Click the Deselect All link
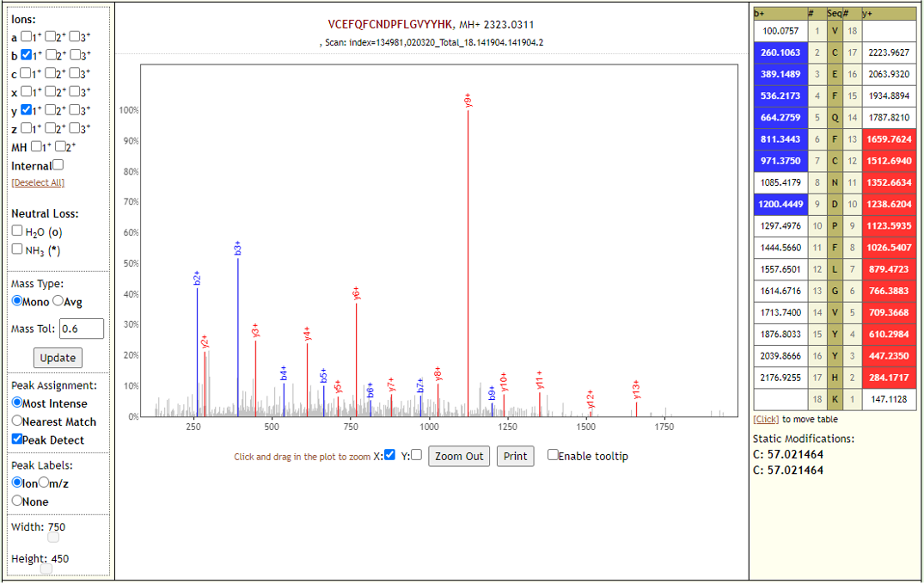The image size is (924, 584). pyautogui.click(x=38, y=183)
